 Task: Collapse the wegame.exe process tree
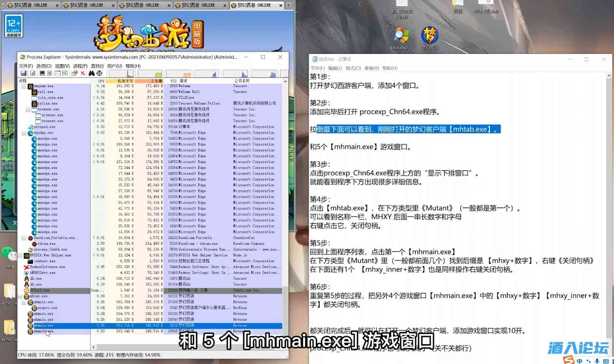point(24,86)
